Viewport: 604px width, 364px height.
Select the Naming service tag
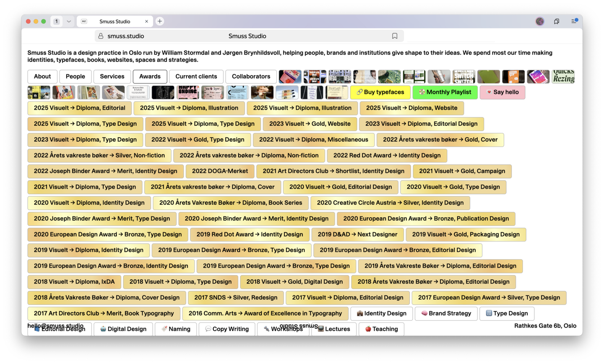click(x=176, y=329)
